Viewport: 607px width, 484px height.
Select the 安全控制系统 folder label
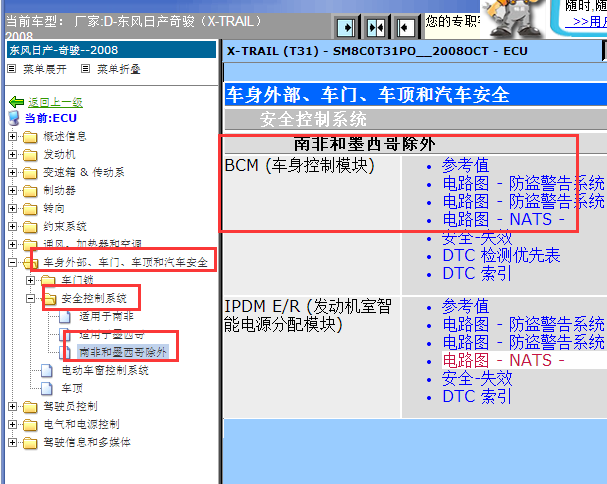(94, 299)
